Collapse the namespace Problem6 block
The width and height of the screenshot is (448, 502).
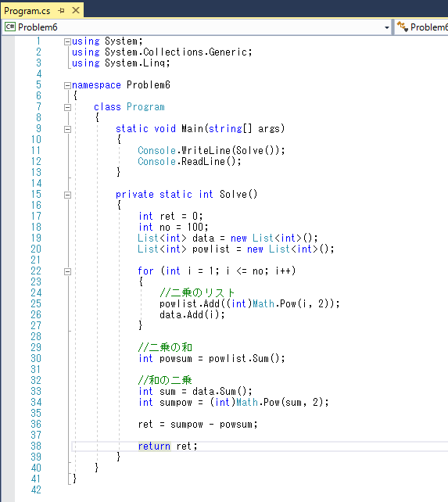67,85
